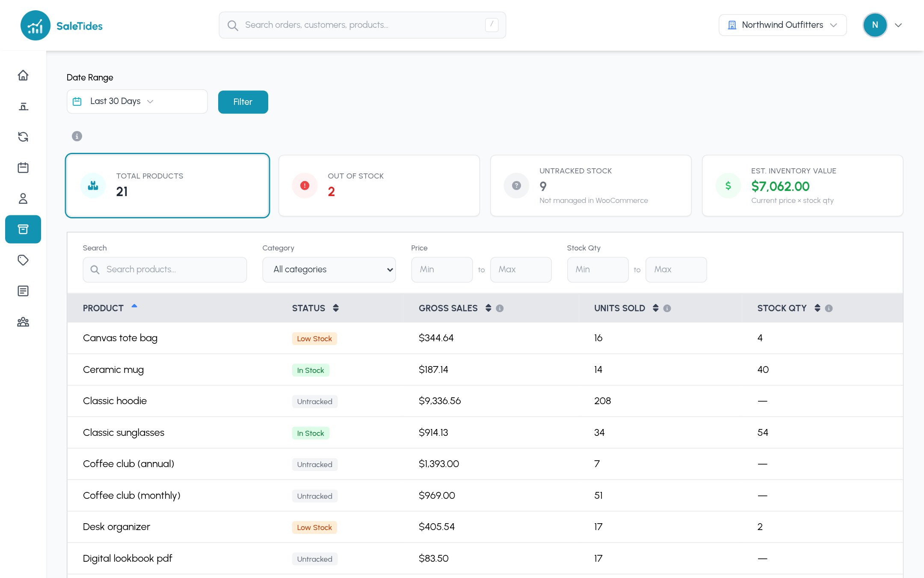Open the Northwind Outfitters store selector
The height and width of the screenshot is (578, 924).
tap(782, 25)
